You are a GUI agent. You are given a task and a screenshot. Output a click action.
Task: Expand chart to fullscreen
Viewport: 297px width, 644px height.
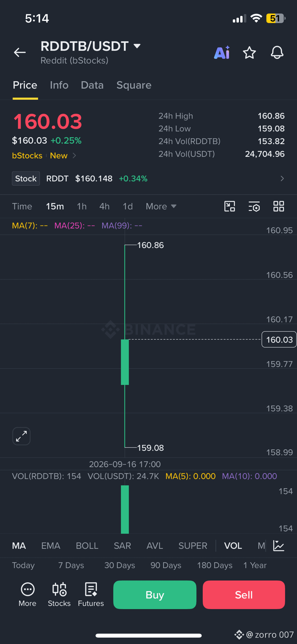(x=22, y=436)
